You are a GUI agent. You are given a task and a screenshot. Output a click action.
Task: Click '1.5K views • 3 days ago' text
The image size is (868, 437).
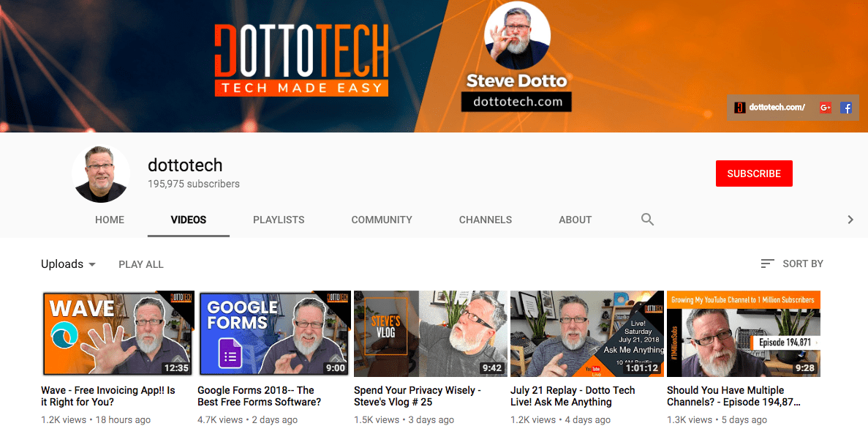tap(404, 420)
